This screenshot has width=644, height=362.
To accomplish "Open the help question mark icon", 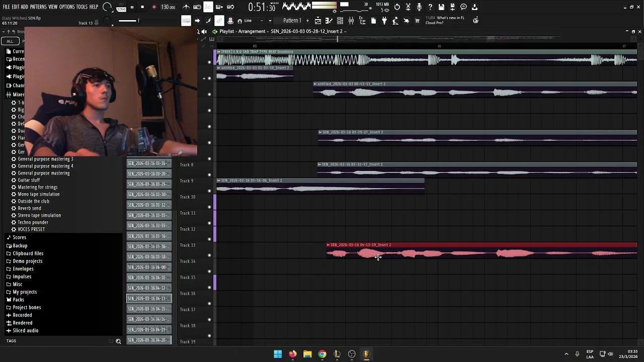I will point(430,7).
